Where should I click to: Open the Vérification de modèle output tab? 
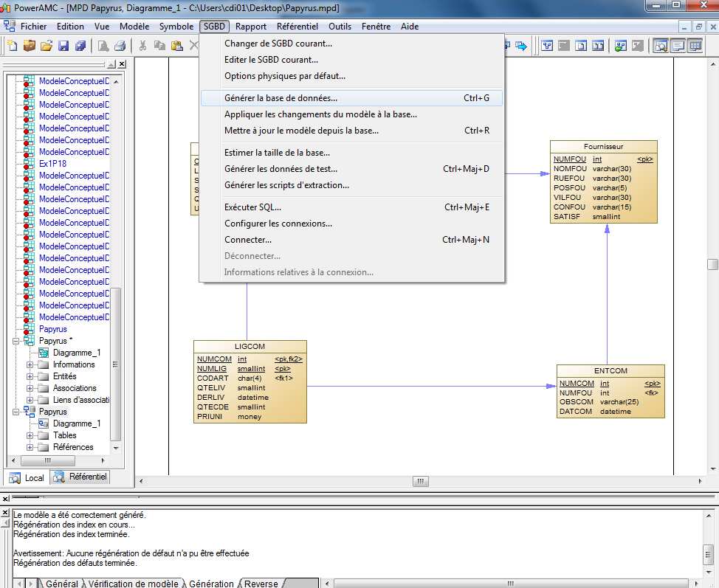(132, 584)
